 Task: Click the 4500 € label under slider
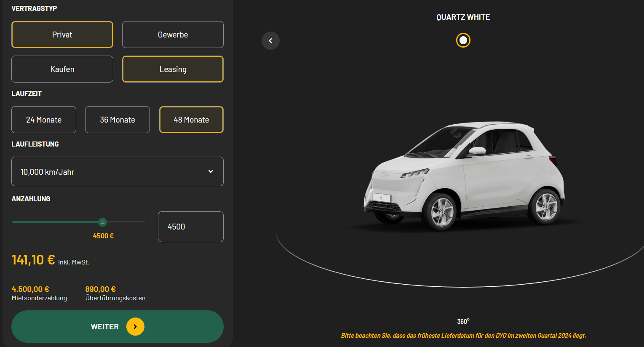103,236
